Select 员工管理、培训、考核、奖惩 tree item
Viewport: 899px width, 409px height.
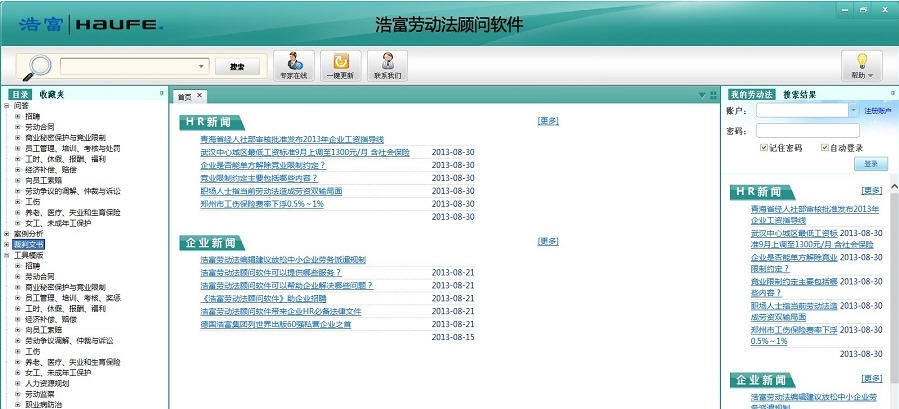coord(73,298)
